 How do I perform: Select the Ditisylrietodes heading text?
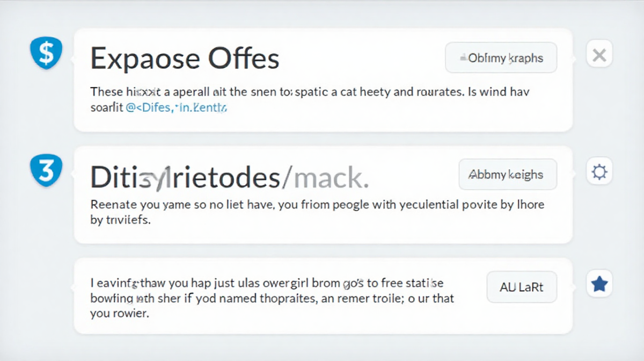(185, 177)
